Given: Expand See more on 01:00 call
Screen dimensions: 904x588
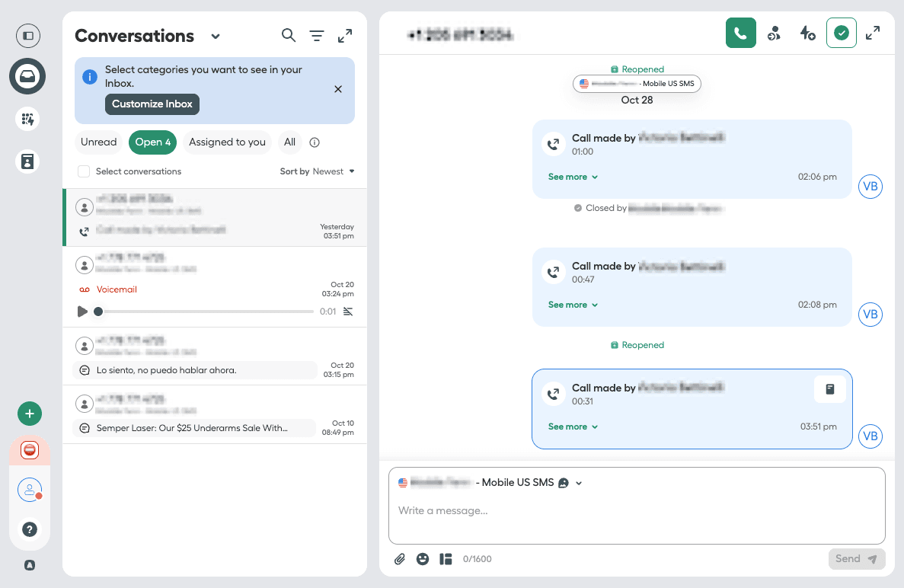Looking at the screenshot, I should click(573, 177).
